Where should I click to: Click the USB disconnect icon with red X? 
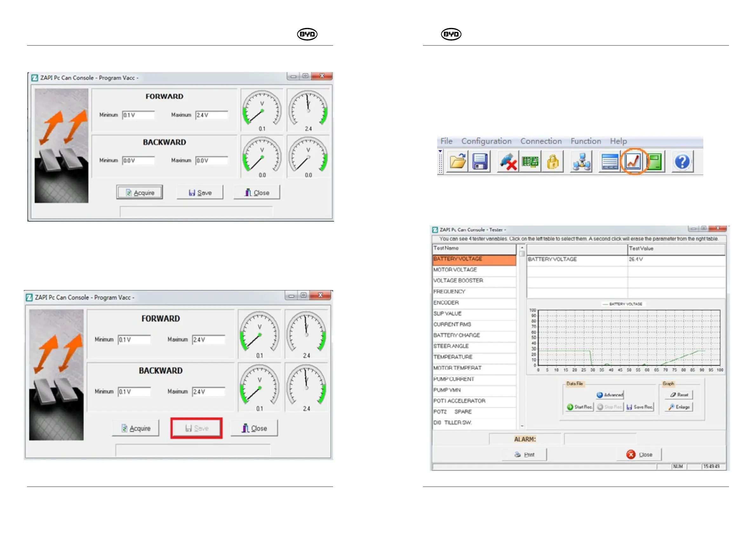508,162
